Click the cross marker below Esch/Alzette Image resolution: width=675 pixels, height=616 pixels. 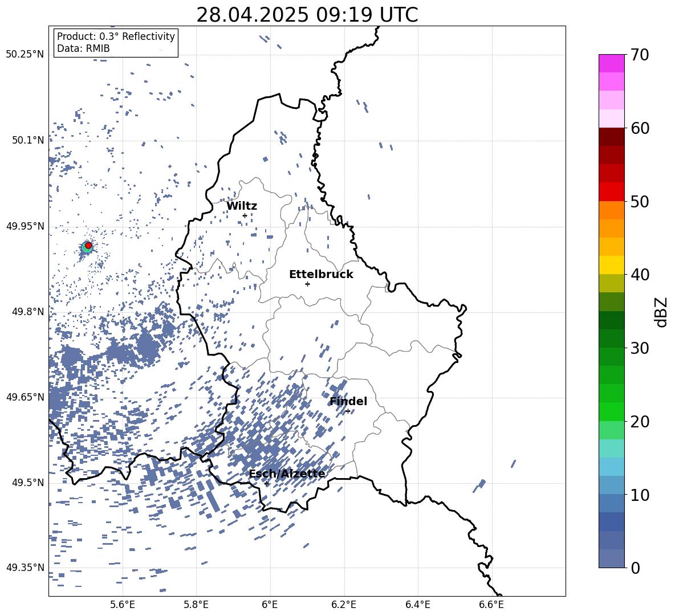[x=266, y=483]
